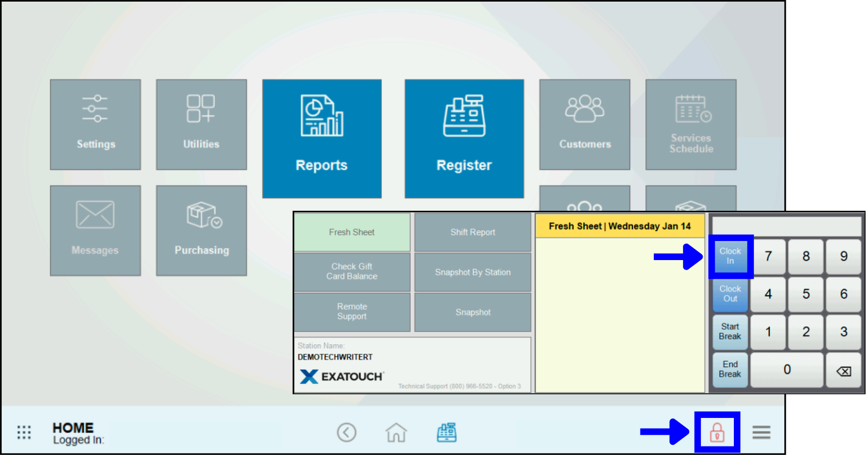The height and width of the screenshot is (455, 868).
Task: Open register icon in bottom bar
Action: pyautogui.click(x=446, y=432)
